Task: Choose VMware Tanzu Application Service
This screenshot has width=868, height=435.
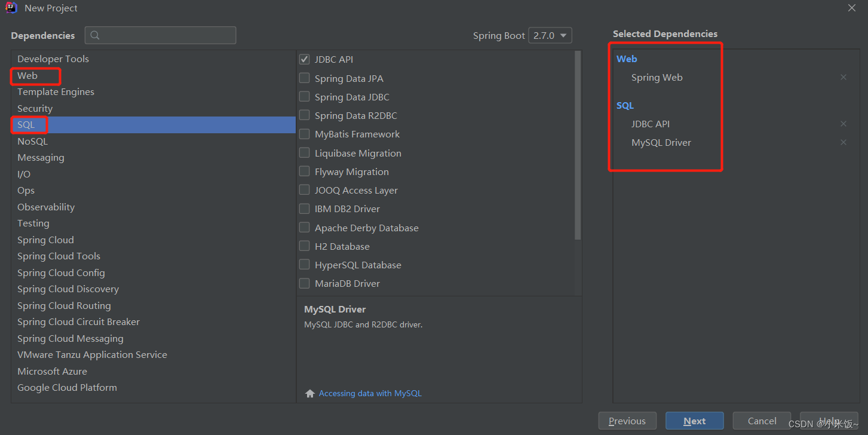Action: tap(154, 354)
